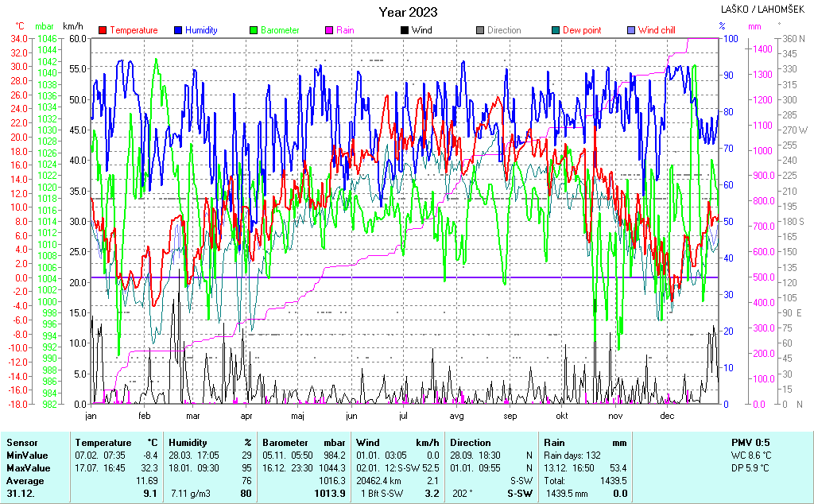Click the green Barometer legend swatch
This screenshot has width=814, height=504.
point(254,30)
